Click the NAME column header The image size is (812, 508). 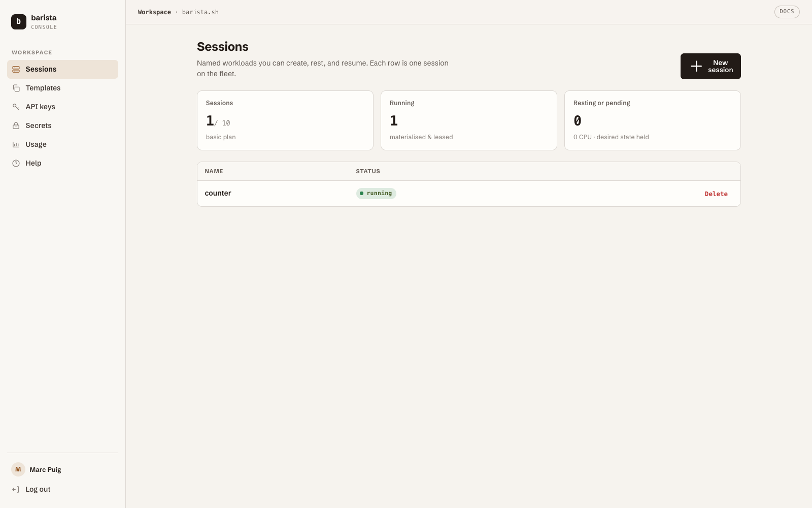pyautogui.click(x=214, y=171)
